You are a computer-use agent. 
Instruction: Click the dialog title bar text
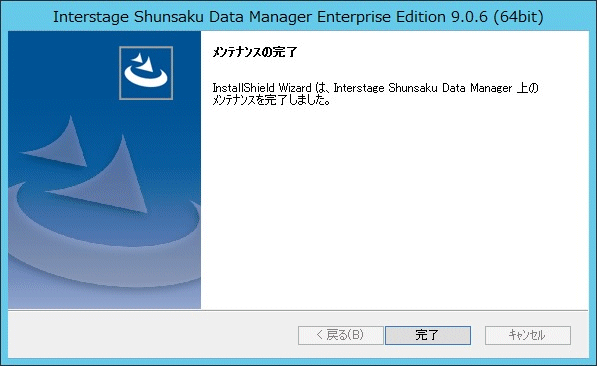pos(298,17)
